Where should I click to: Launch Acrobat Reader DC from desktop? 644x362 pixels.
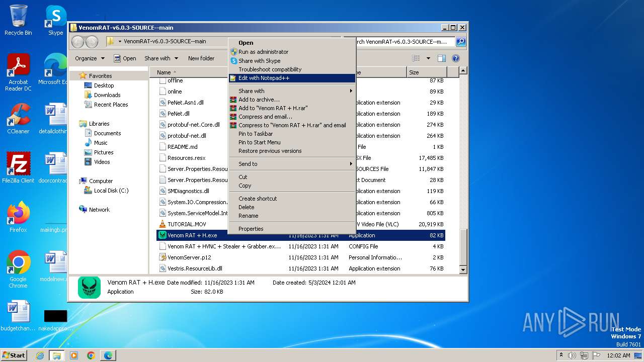pyautogui.click(x=18, y=72)
